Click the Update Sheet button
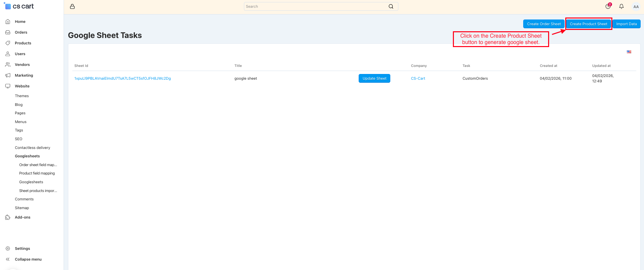 [374, 78]
